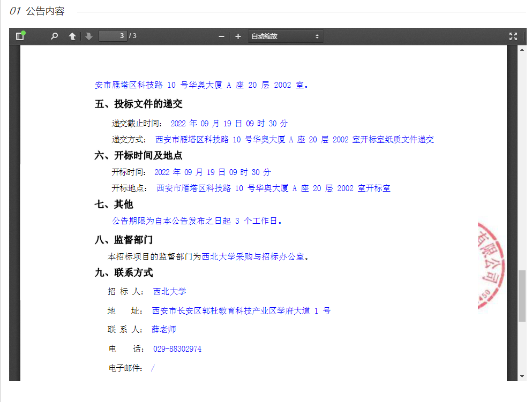Click the 公告内容 section heading
The image size is (532, 402).
(45, 11)
